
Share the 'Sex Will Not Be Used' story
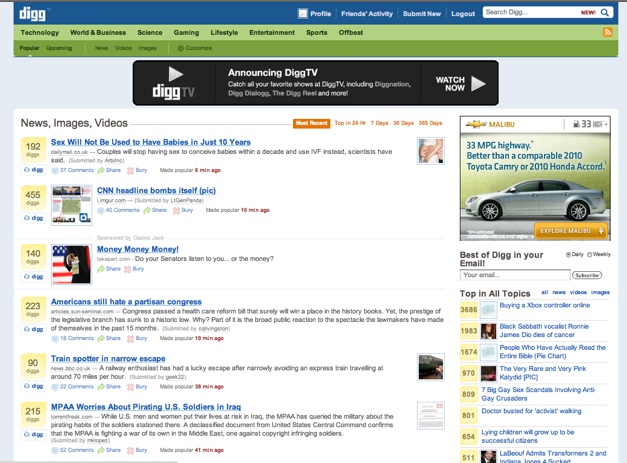tap(109, 170)
